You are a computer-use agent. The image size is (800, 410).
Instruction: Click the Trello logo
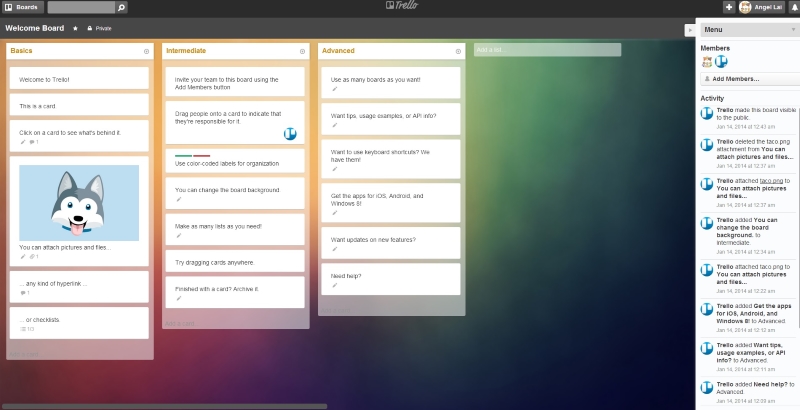pos(402,6)
